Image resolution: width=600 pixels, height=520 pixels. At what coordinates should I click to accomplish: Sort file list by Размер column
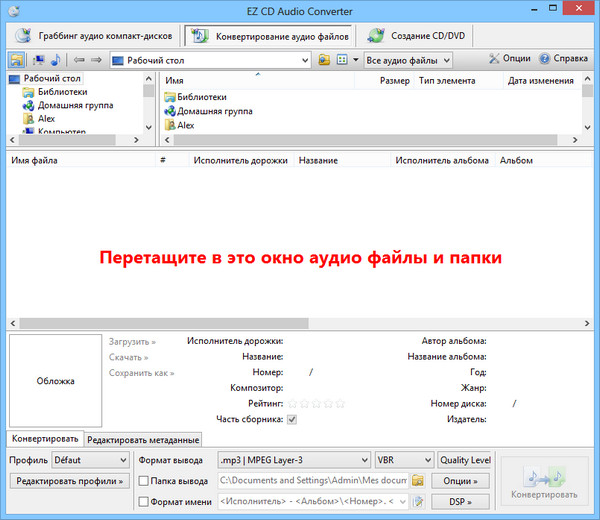click(x=384, y=81)
